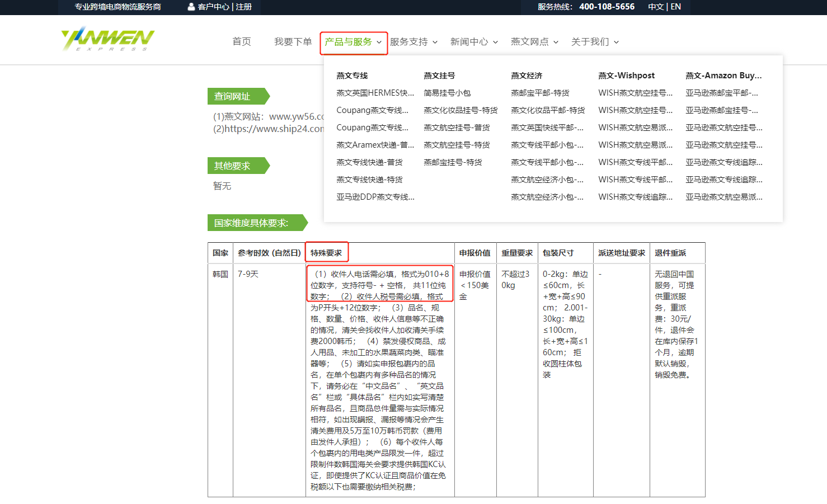Click the 派送地址要求 table header
The height and width of the screenshot is (504, 827).
622,253
